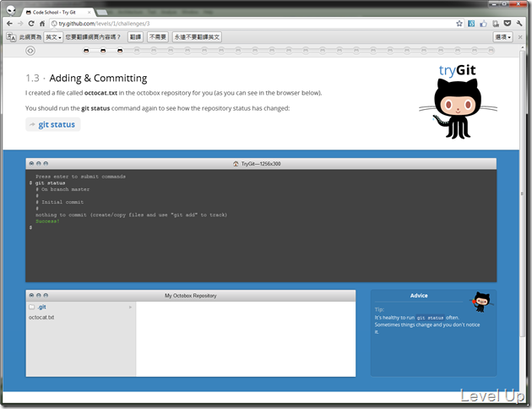Go back using the browser back arrow
Viewport: 532px width, 409px height.
(x=9, y=24)
